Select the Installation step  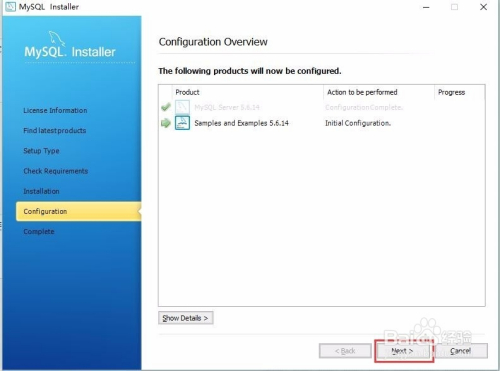[x=41, y=191]
